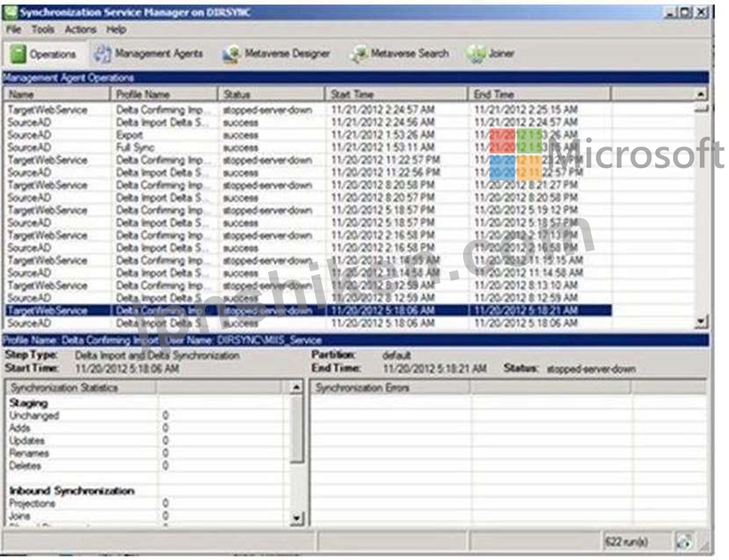Click the Joins inbound synchronization statistic
Screen dimensions: 729x560
(x=19, y=516)
